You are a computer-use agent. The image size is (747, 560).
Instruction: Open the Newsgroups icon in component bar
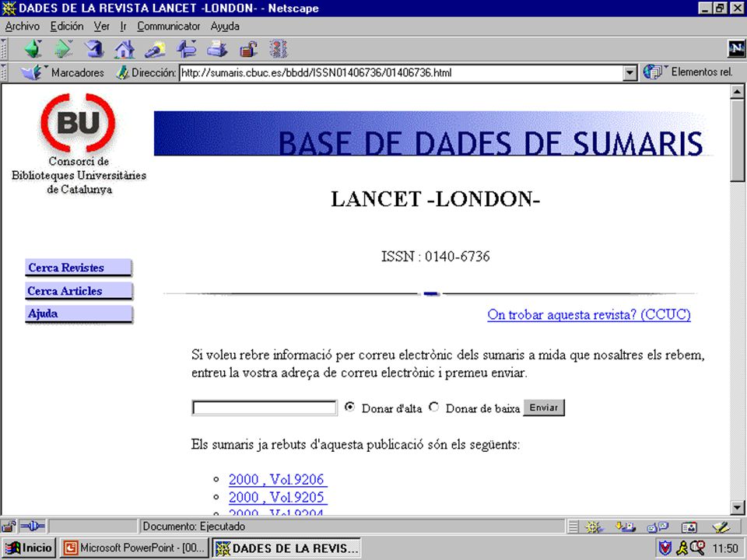(658, 527)
